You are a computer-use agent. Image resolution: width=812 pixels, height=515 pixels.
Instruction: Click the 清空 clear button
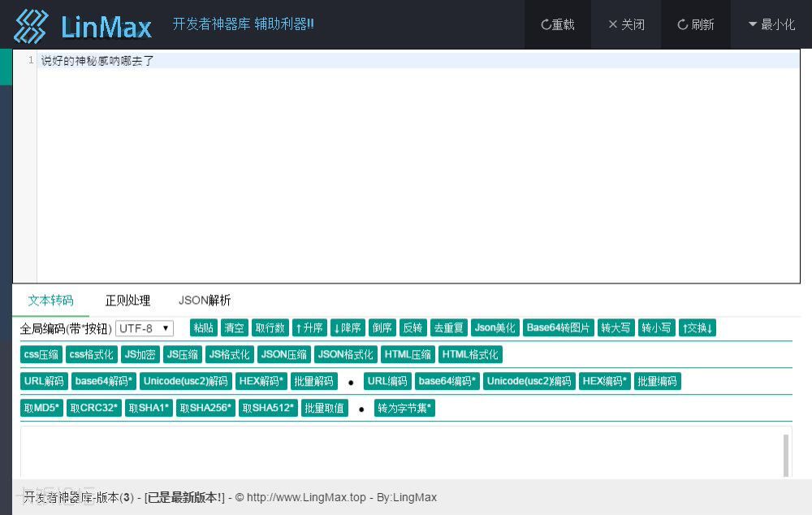[x=234, y=328]
